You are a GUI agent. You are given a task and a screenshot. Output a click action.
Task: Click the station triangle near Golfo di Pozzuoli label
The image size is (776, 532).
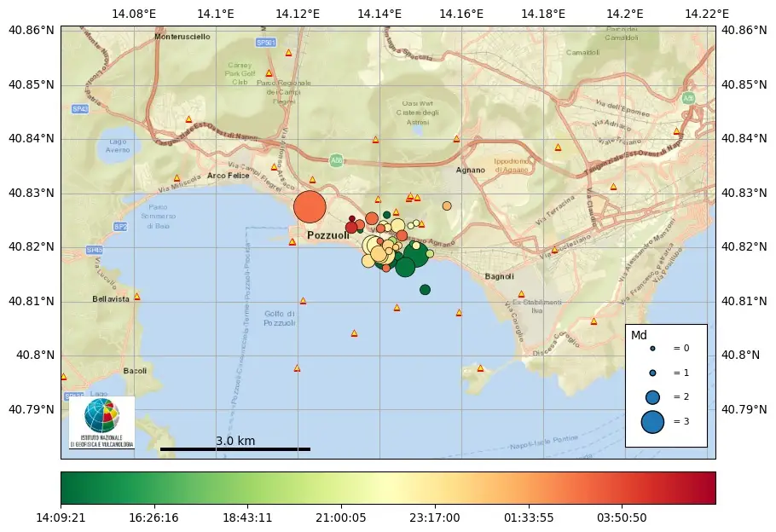click(303, 301)
